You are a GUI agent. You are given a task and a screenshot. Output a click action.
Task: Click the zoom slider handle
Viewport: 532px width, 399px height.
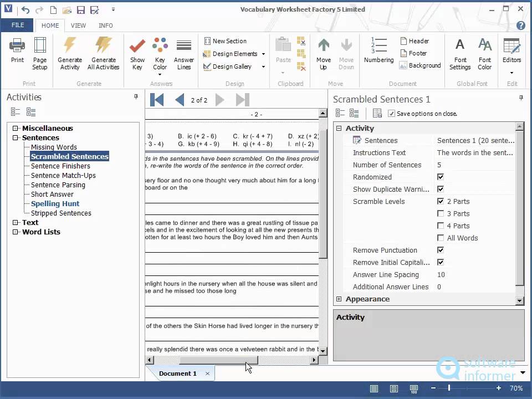tap(449, 388)
